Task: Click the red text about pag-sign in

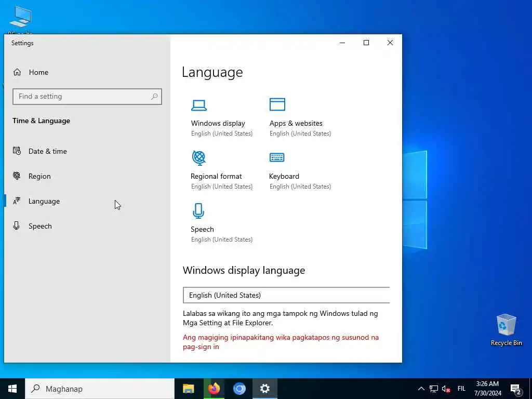Action: coord(281,342)
